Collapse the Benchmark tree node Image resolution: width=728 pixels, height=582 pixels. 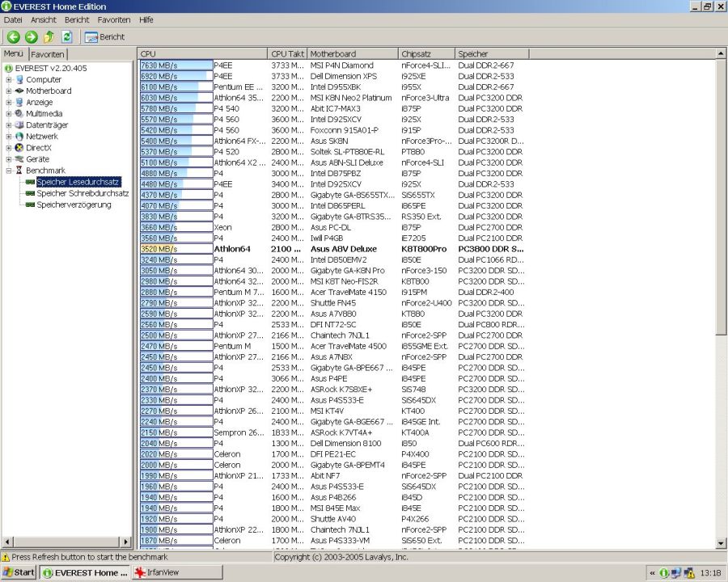9,171
